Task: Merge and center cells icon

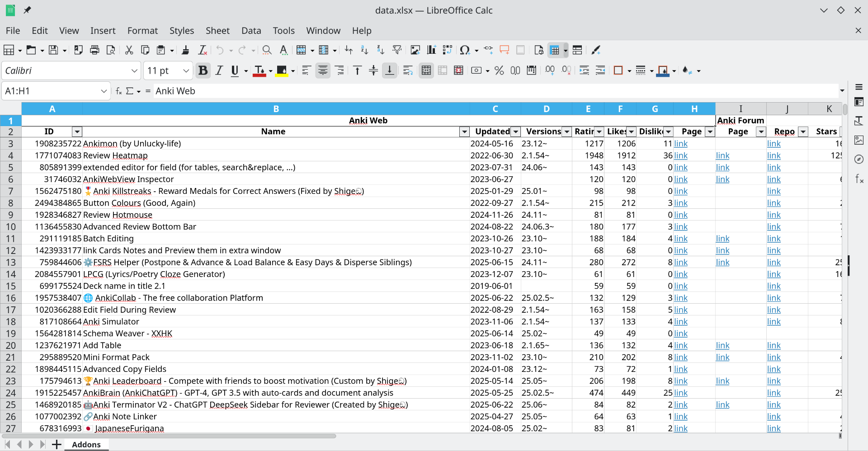Action: (x=426, y=70)
